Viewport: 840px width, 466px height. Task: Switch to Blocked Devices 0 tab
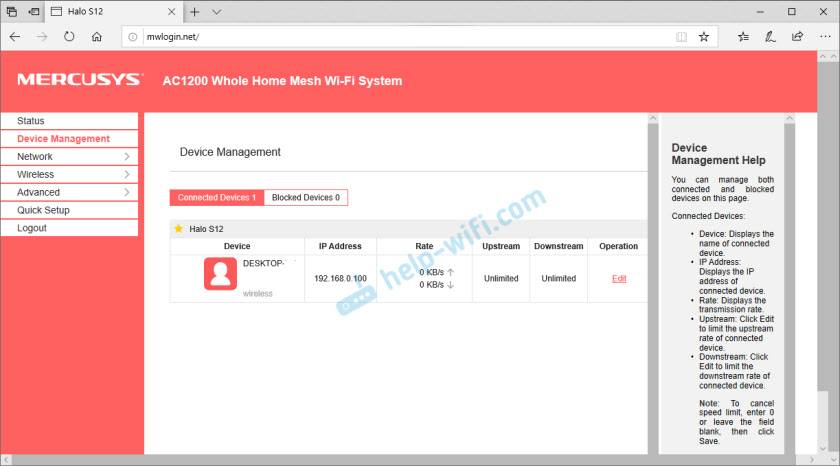pyautogui.click(x=306, y=198)
